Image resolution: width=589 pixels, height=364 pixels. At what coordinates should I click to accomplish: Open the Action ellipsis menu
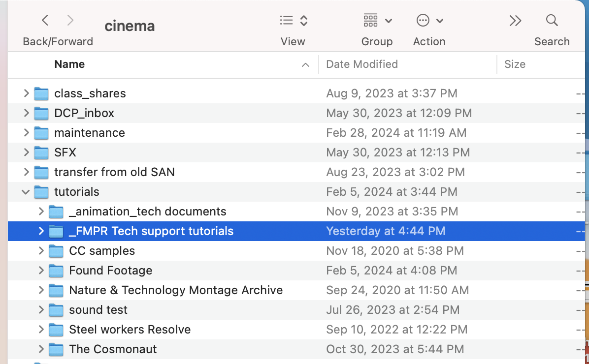tap(429, 21)
